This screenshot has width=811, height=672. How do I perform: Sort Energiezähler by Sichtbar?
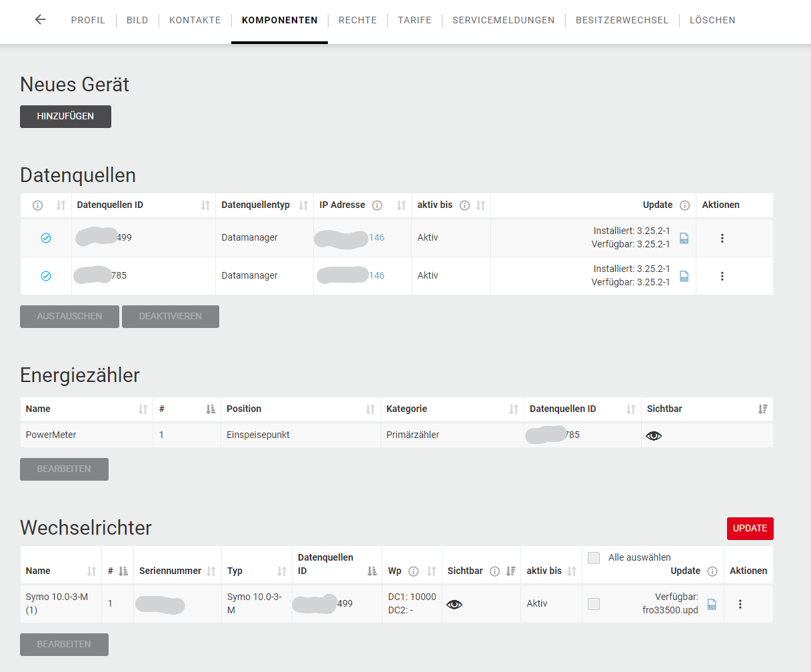[x=763, y=409]
